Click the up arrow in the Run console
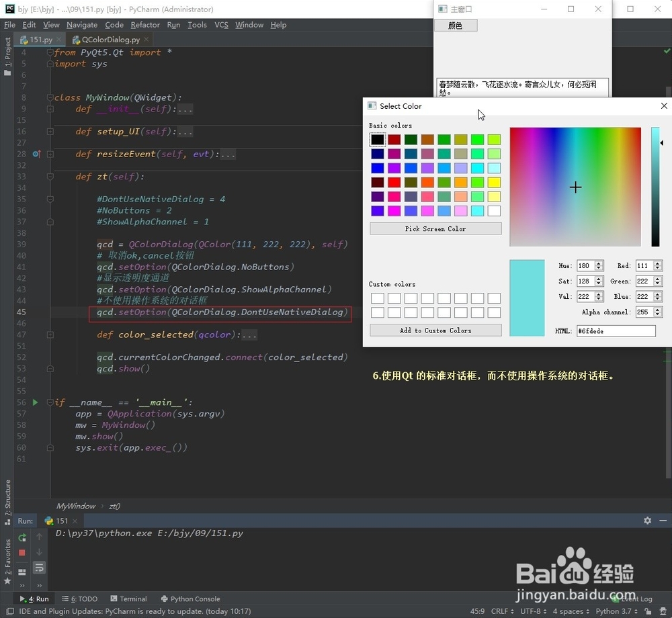Image resolution: width=672 pixels, height=618 pixels. click(39, 537)
